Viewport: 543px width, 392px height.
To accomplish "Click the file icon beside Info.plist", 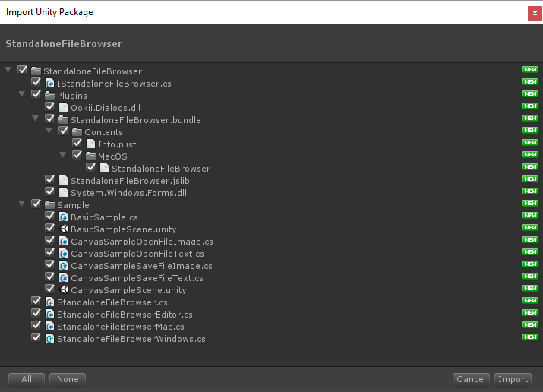I will [91, 144].
